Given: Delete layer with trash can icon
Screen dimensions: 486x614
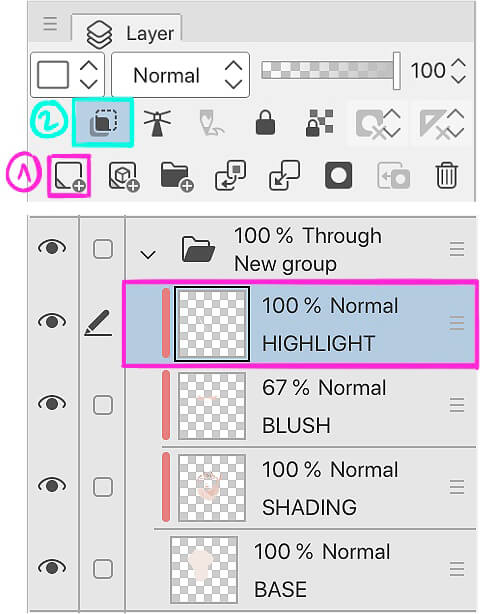Looking at the screenshot, I should pyautogui.click(x=446, y=175).
